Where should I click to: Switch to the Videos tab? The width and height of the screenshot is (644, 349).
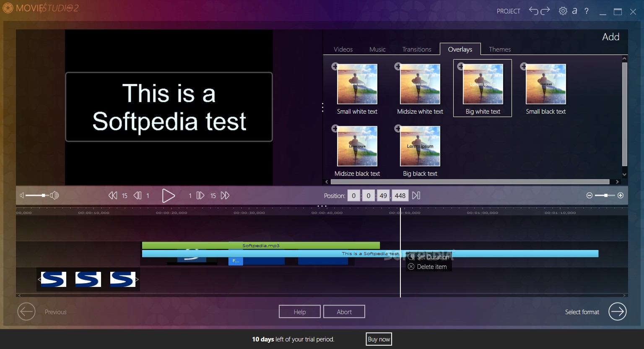(x=343, y=49)
